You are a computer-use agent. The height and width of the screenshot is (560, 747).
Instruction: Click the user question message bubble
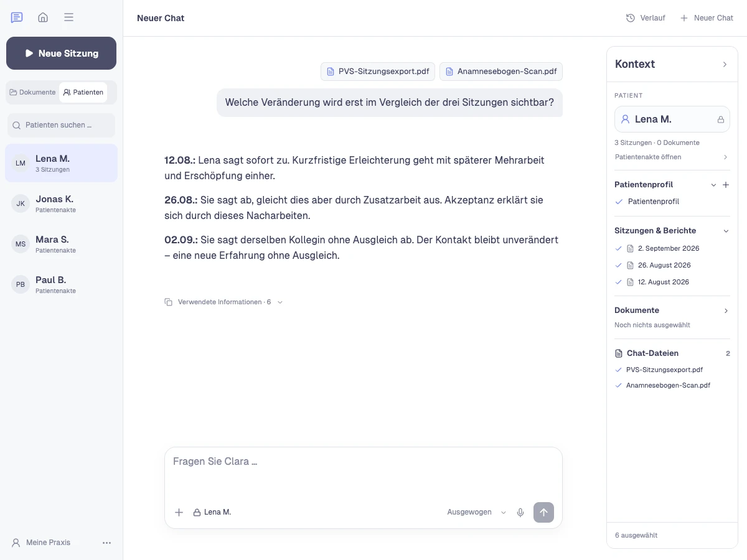coord(390,102)
